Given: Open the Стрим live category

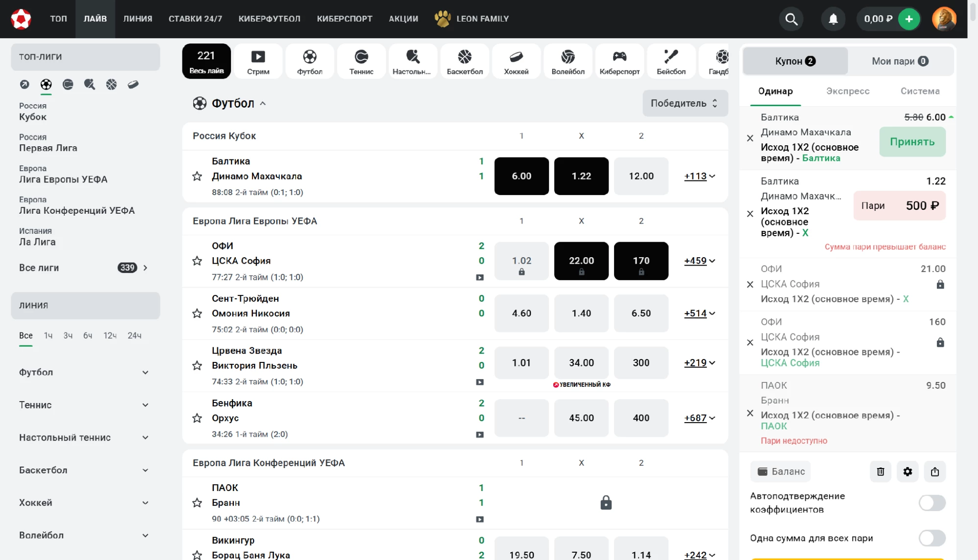Looking at the screenshot, I should (x=258, y=61).
